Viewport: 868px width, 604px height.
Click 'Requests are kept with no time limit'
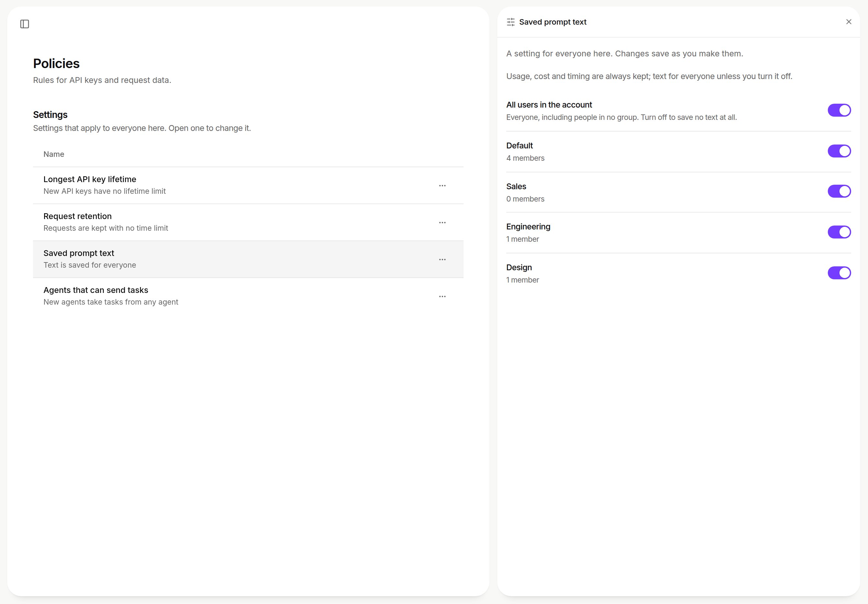pyautogui.click(x=106, y=228)
